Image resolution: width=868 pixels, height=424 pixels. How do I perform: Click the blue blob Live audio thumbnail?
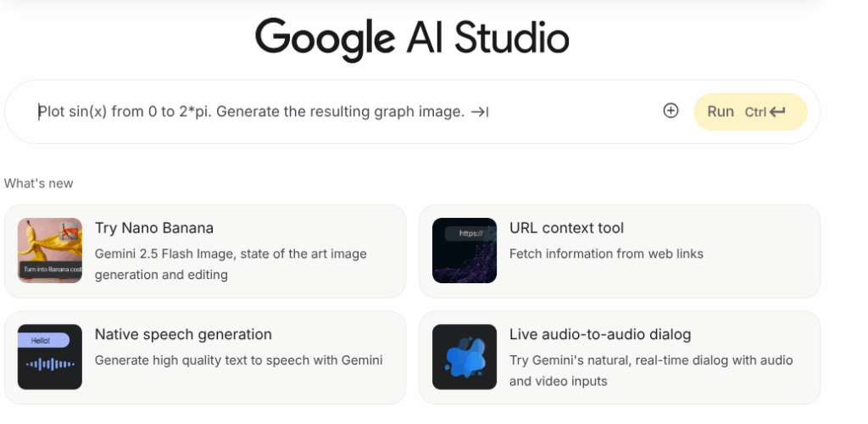click(x=465, y=356)
